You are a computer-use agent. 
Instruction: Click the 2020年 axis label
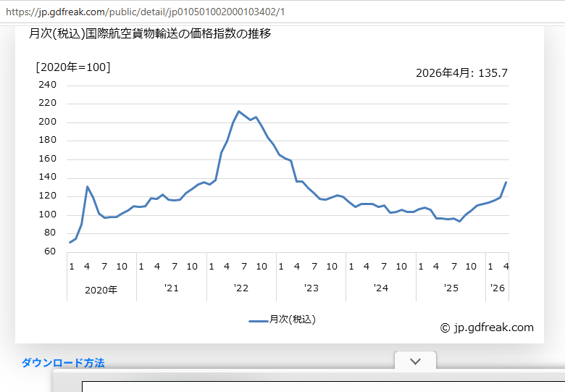101,290
